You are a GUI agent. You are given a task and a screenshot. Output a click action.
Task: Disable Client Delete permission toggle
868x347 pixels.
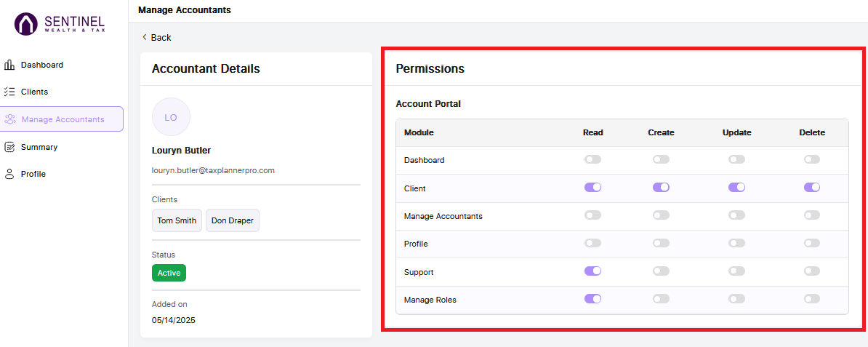click(x=812, y=188)
